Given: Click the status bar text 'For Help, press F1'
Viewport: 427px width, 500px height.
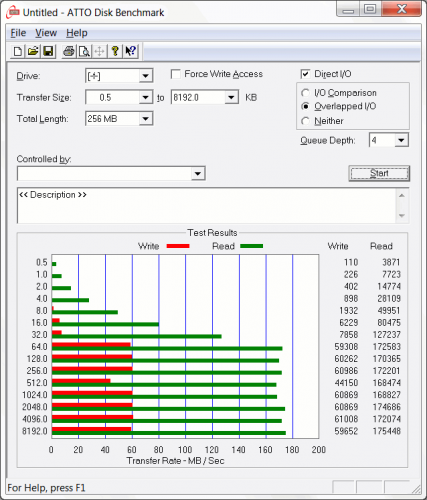Looking at the screenshot, I should (46, 488).
